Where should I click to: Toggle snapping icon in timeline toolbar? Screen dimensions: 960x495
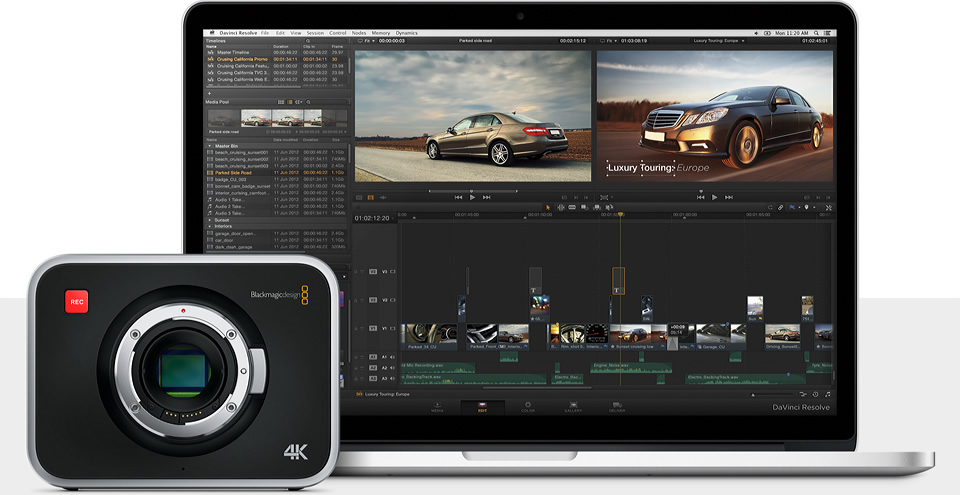[770, 208]
